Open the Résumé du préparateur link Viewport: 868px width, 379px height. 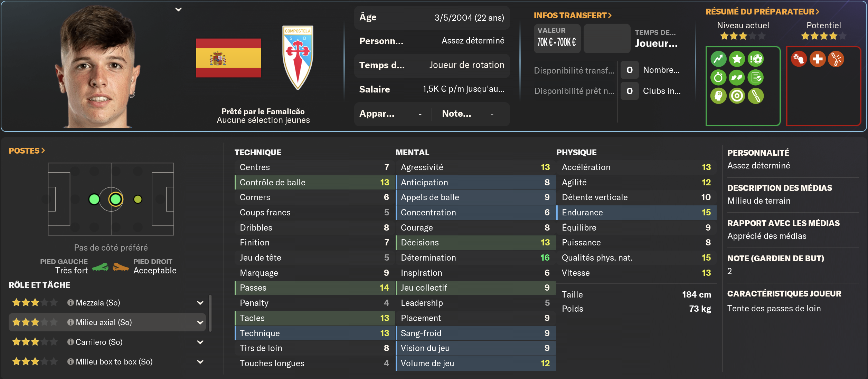[x=762, y=12]
